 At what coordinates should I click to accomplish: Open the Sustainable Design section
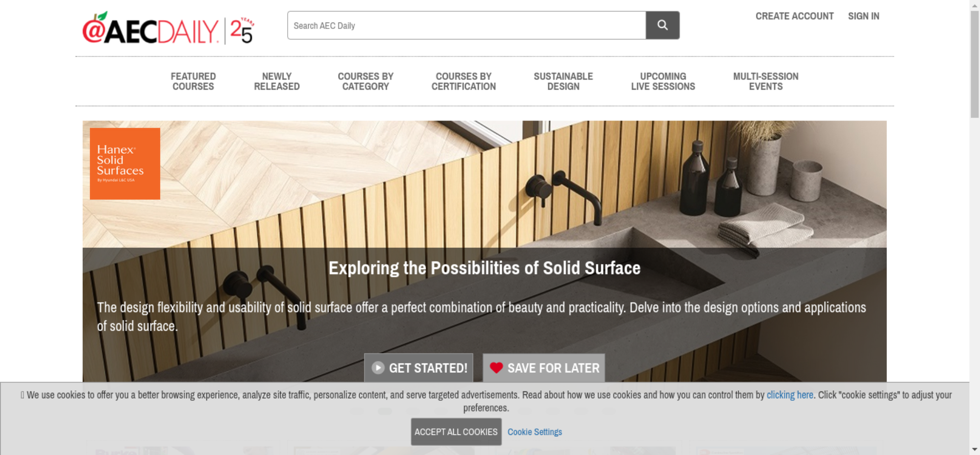563,81
